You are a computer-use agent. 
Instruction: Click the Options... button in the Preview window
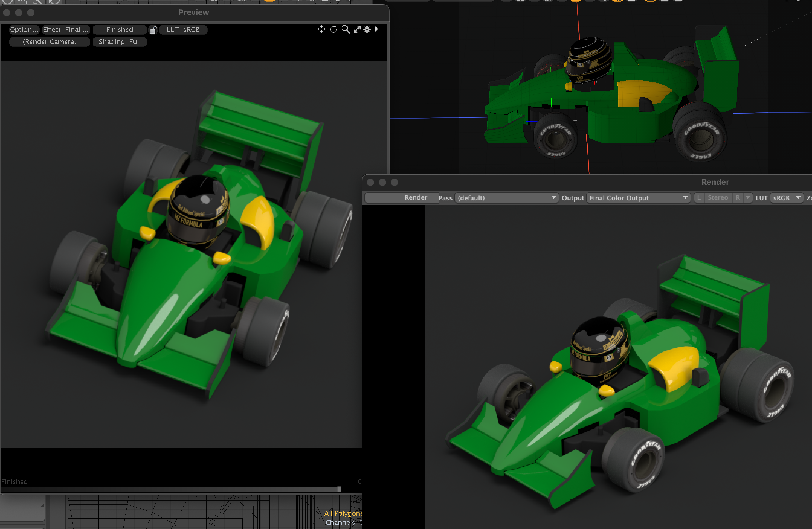click(x=24, y=30)
